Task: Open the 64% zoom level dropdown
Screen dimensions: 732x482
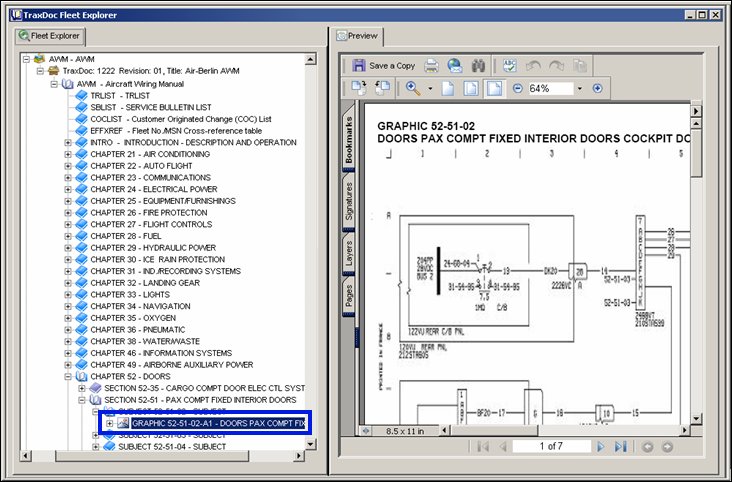Action: (x=580, y=89)
